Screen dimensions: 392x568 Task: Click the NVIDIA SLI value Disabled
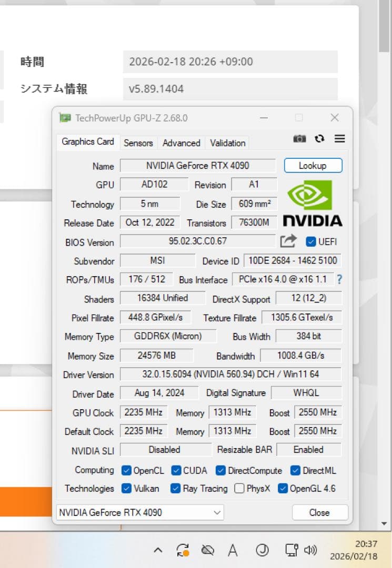tap(165, 450)
